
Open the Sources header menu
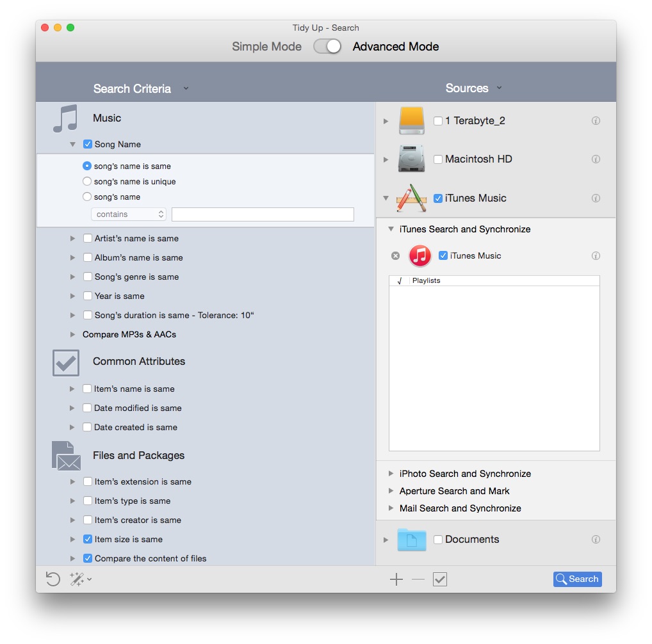tap(499, 88)
